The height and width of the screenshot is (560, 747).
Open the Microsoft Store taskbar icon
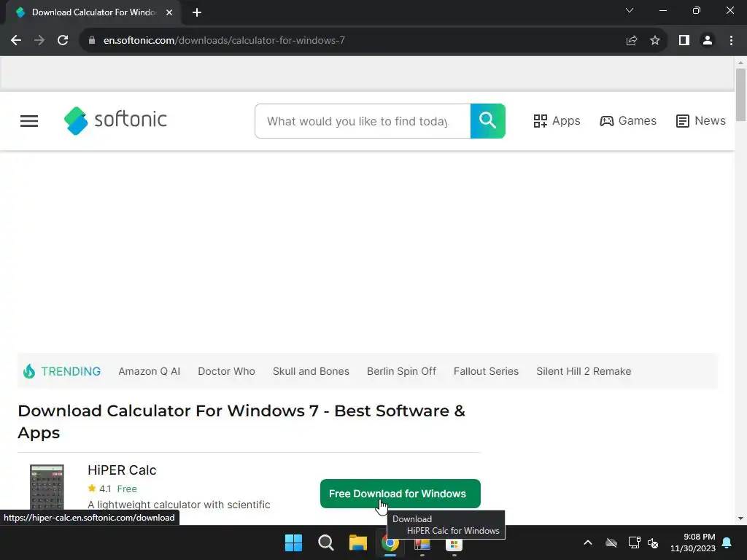(x=454, y=544)
